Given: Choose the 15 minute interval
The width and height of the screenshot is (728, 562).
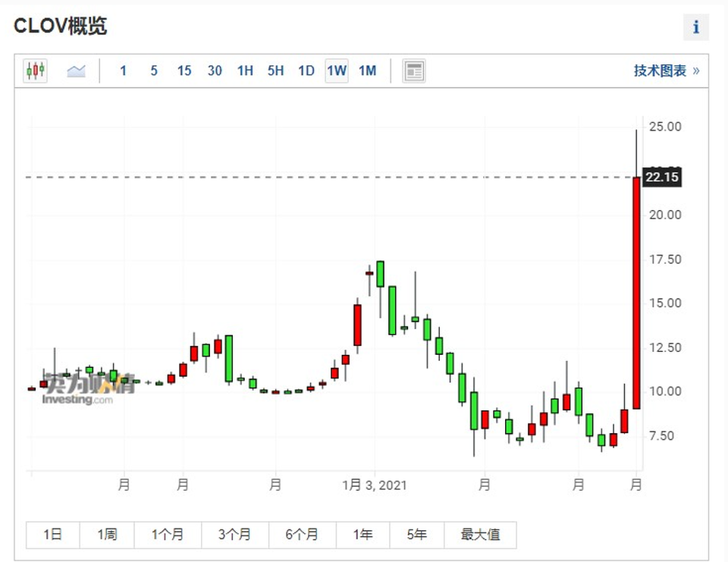Looking at the screenshot, I should coord(184,71).
